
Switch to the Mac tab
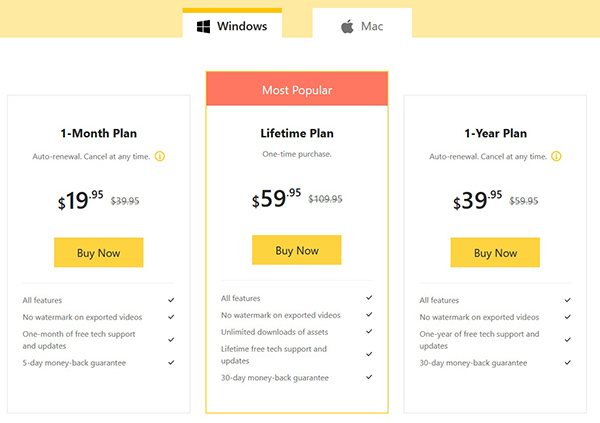[362, 23]
